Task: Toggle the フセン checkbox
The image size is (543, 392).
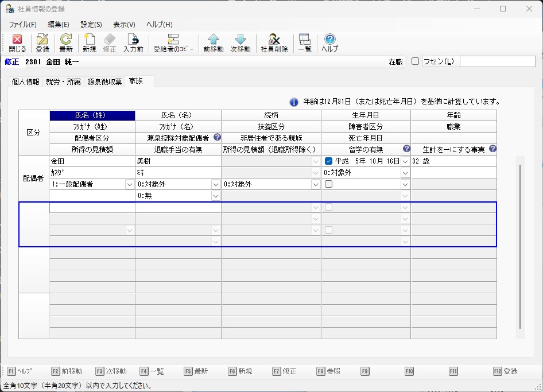Action: tap(416, 61)
